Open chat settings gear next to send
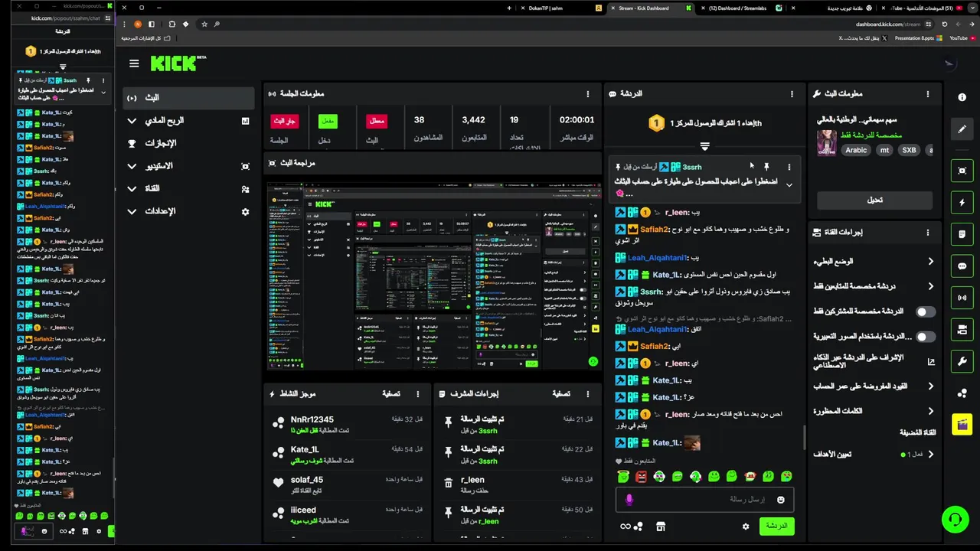 click(746, 527)
